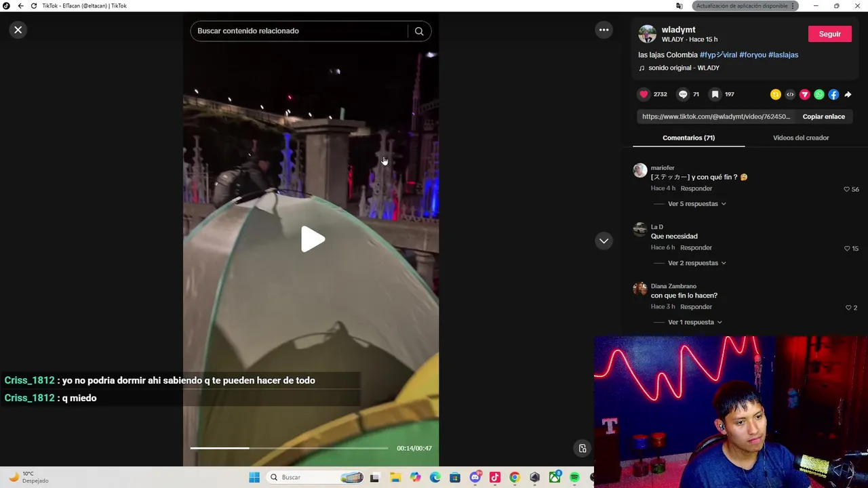868x488 pixels.
Task: Open Copilot from taskbar
Action: (x=415, y=477)
